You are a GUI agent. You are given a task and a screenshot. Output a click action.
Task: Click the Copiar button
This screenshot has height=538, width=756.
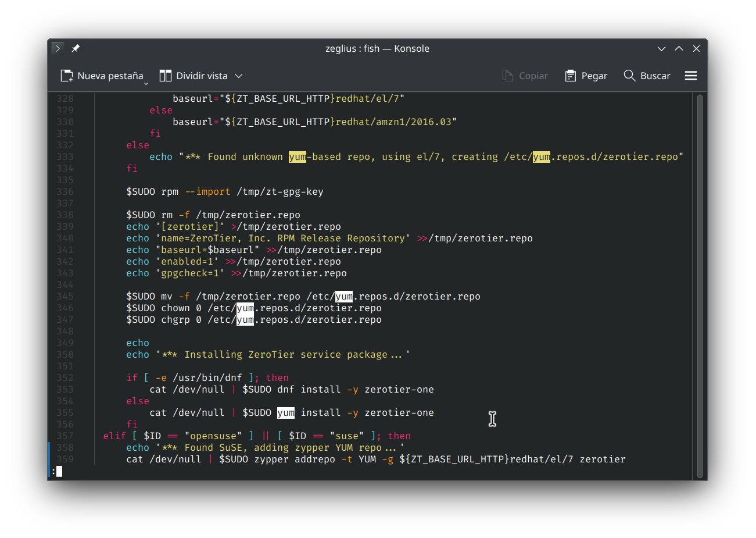[525, 76]
